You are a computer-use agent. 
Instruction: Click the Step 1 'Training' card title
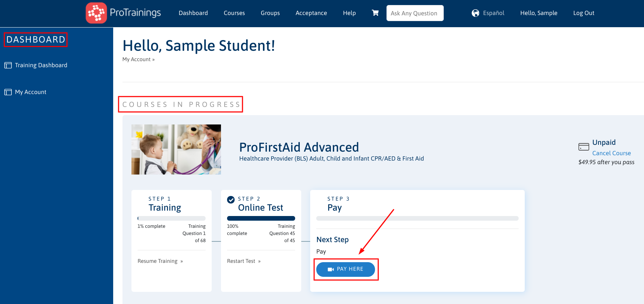coord(165,208)
